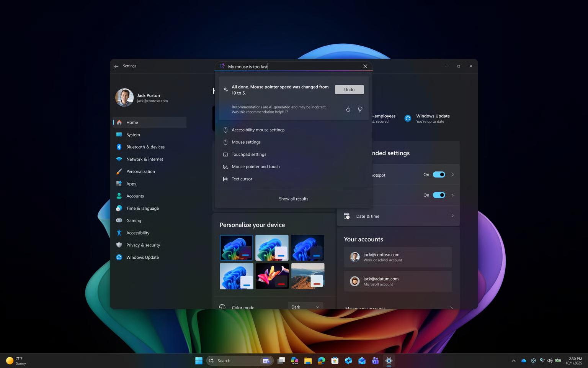
Task: Click the Privacy & security shield icon
Action: (x=119, y=245)
